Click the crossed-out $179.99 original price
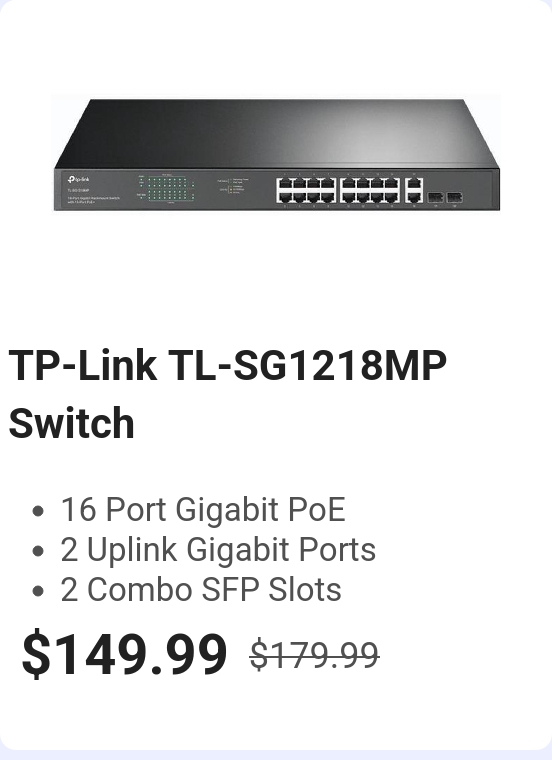The width and height of the screenshot is (552, 760). (314, 655)
